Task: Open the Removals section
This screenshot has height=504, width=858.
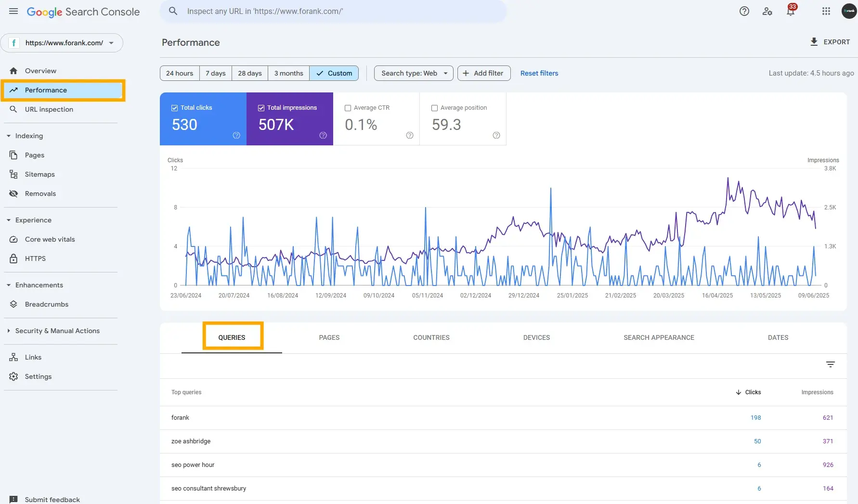Action: tap(40, 194)
